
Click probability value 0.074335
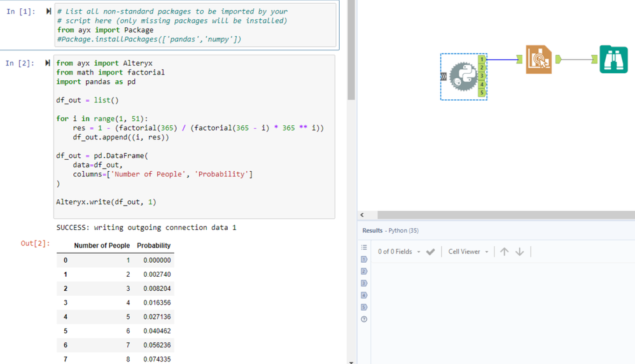[157, 359]
